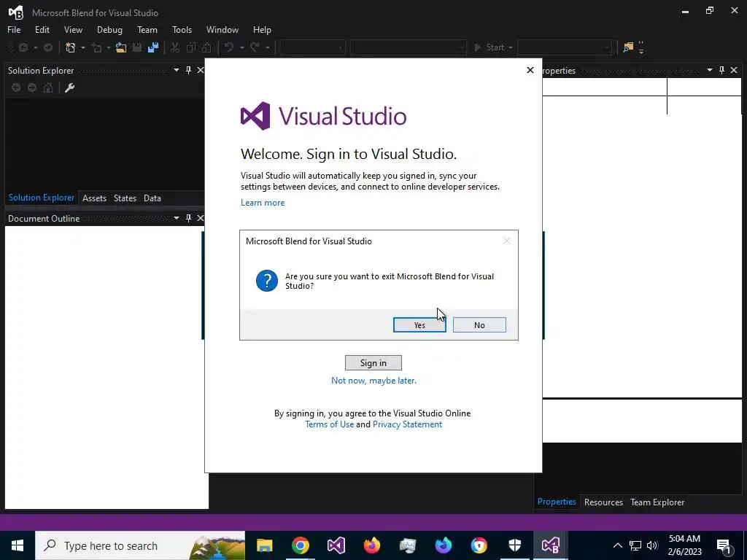Click the taskbar search box

[140, 545]
